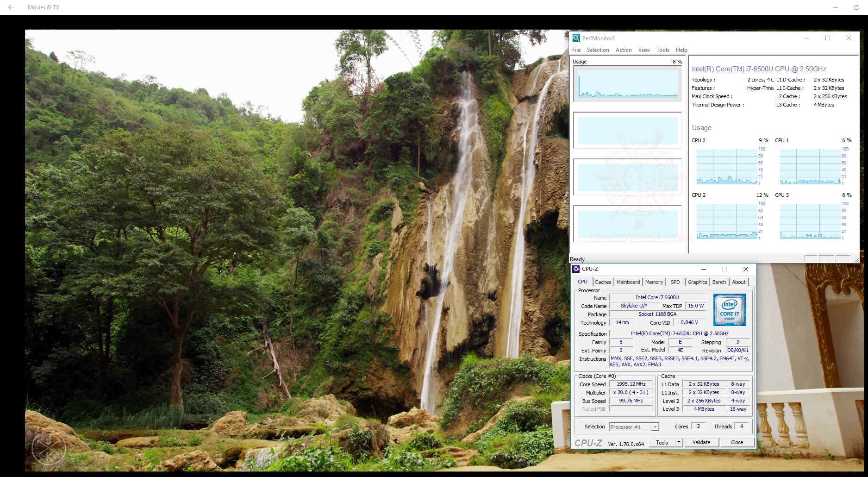
Task: Click the Package value 'Socket 1168 BGA'
Action: coord(657,314)
